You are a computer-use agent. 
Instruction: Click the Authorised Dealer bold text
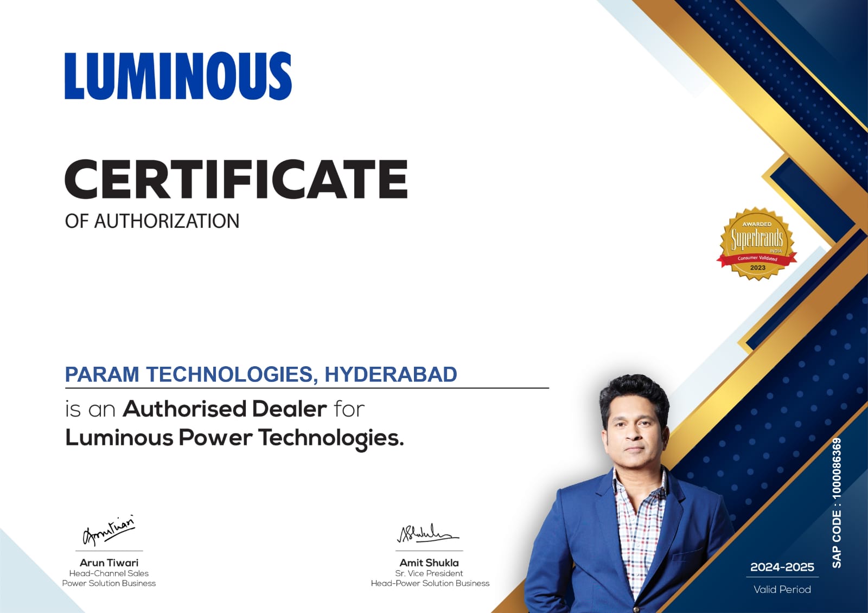225,409
